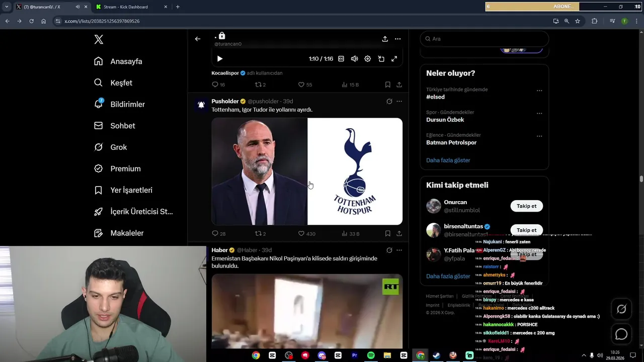Open Steam from the taskbar
This screenshot has width=644, height=362.
(x=436, y=355)
